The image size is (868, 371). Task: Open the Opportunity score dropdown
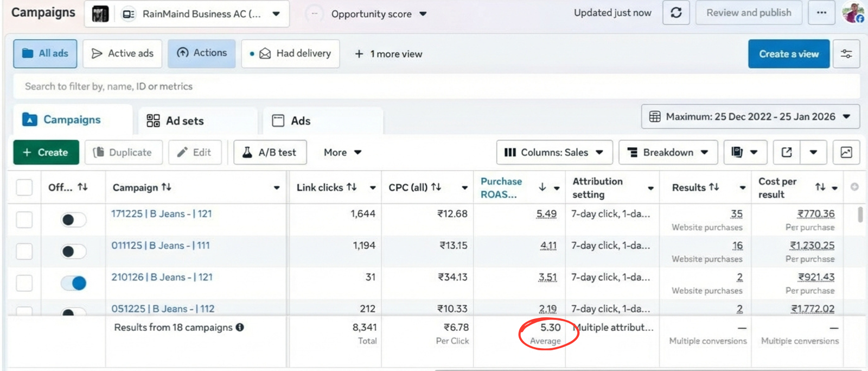(x=379, y=14)
